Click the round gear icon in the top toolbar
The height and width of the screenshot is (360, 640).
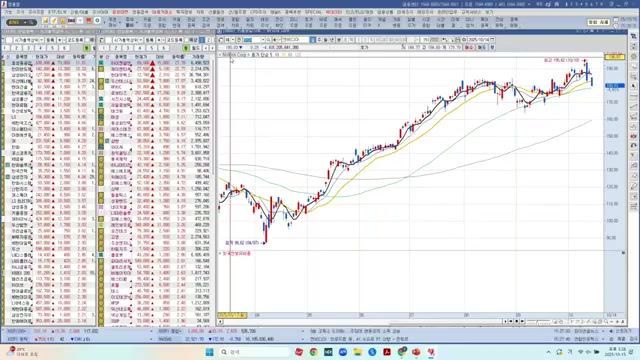click(x=97, y=20)
